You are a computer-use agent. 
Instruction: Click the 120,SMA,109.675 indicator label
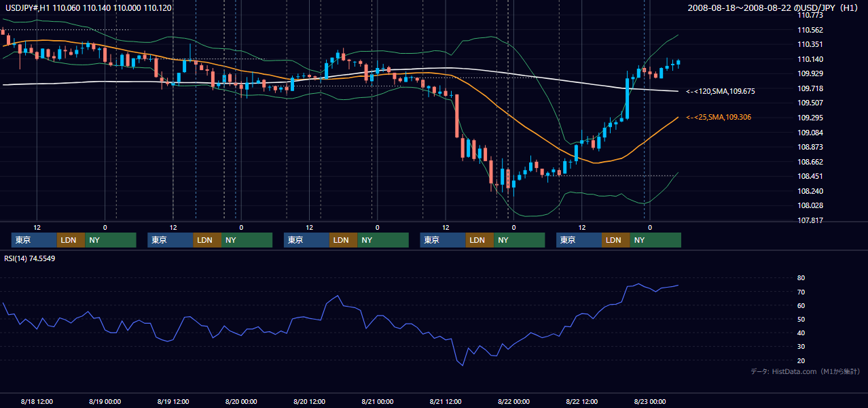coord(721,91)
